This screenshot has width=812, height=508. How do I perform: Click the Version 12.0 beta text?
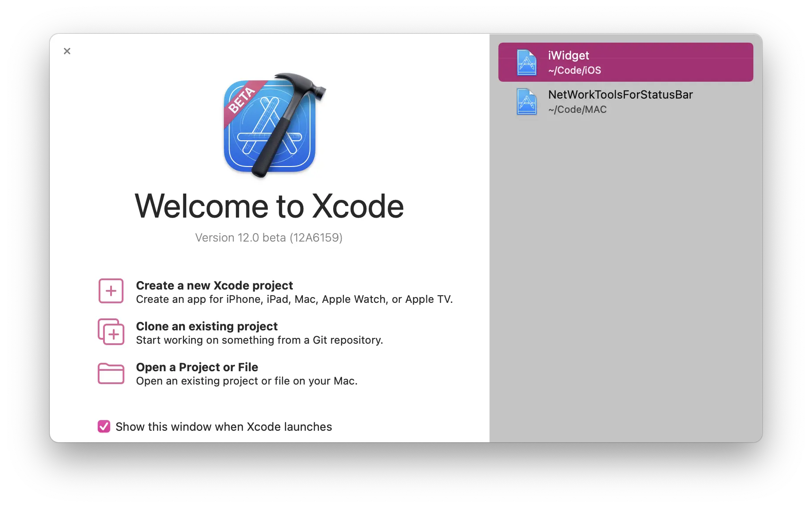tap(269, 238)
